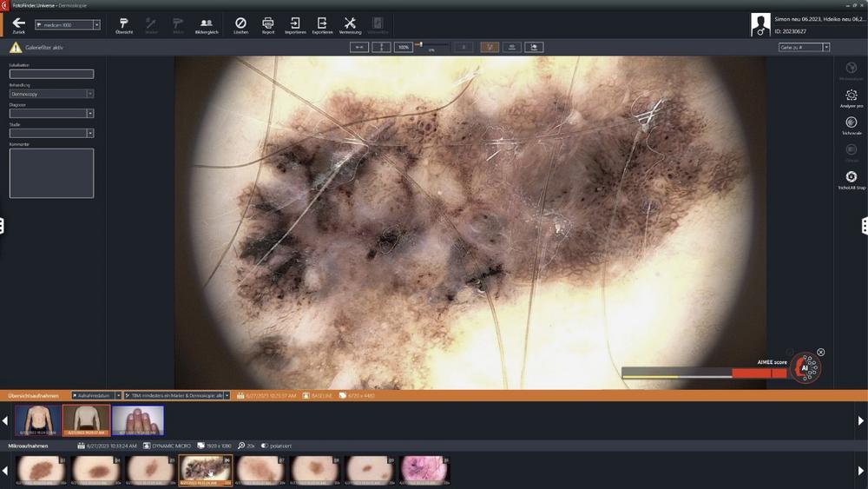Expand the Gehe zu # dropdown
The width and height of the screenshot is (868, 489).
[x=825, y=48]
